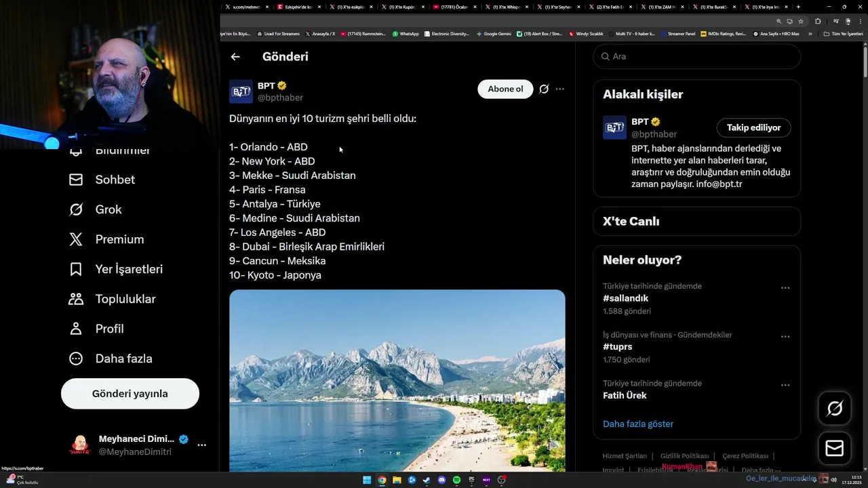This screenshot has height=488, width=868.
Task: Expand the bookmarks bar overflow chevron
Action: (810, 34)
